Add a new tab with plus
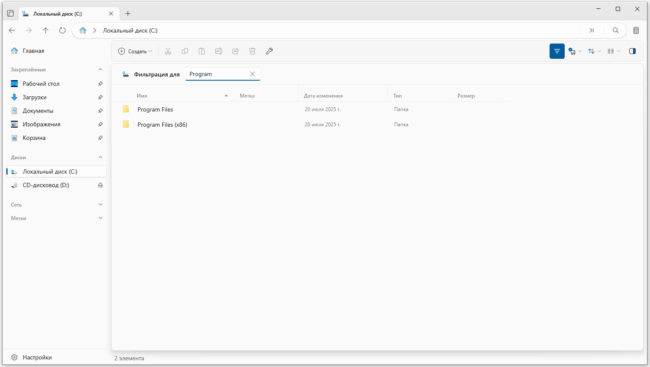This screenshot has width=650, height=367. (x=128, y=14)
